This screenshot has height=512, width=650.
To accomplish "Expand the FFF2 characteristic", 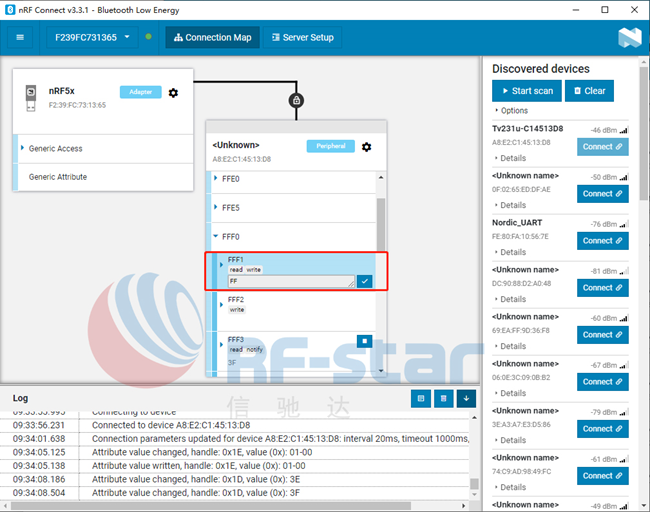I will coord(221,305).
